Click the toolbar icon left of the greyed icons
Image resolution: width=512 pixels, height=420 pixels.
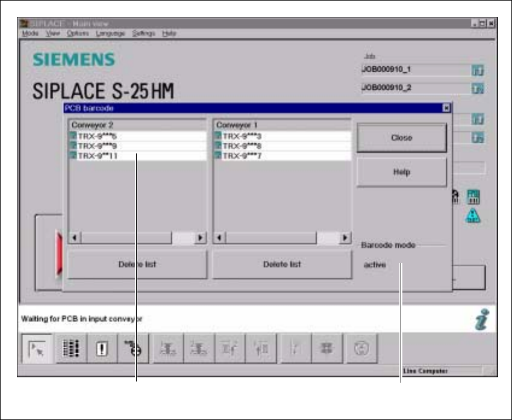pyautogui.click(x=133, y=348)
